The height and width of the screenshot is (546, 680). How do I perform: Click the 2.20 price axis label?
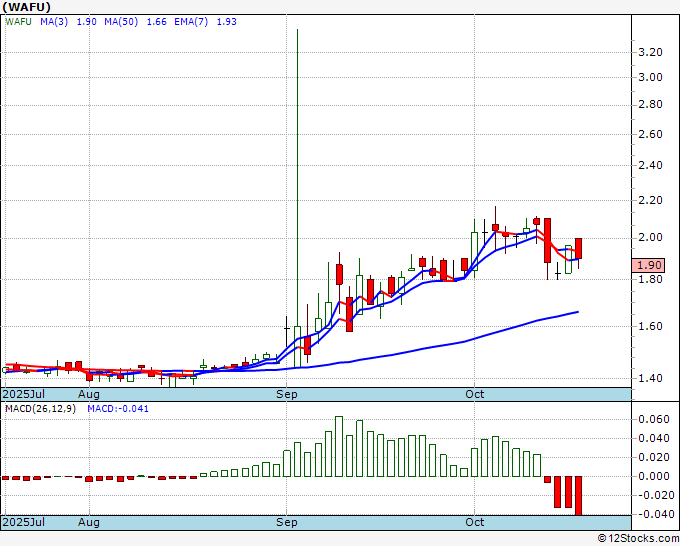(651, 200)
